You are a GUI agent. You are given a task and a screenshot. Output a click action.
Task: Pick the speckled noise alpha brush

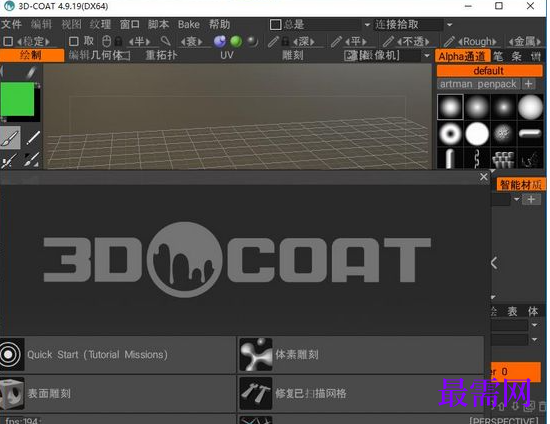pyautogui.click(x=503, y=134)
